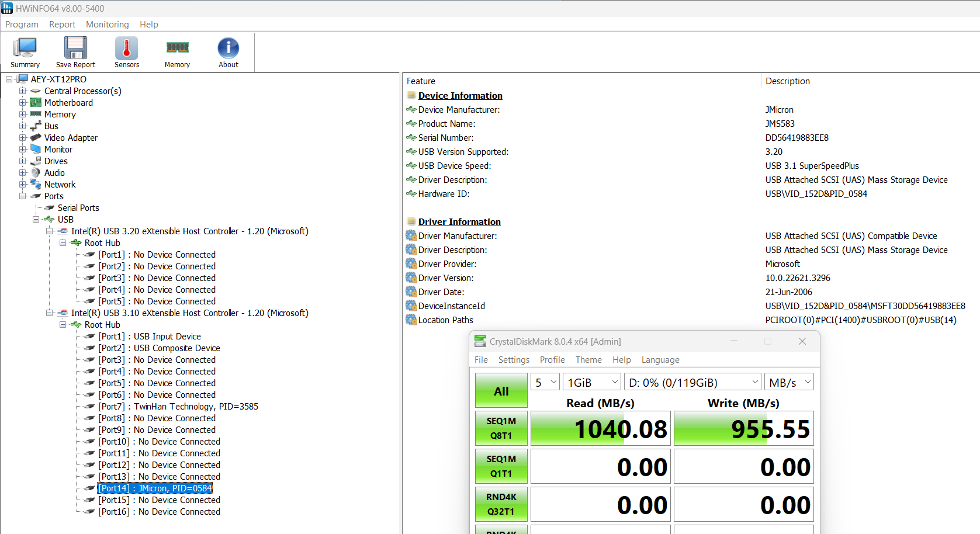Select the Video Adapter tree icon
The image size is (980, 534).
(x=36, y=138)
